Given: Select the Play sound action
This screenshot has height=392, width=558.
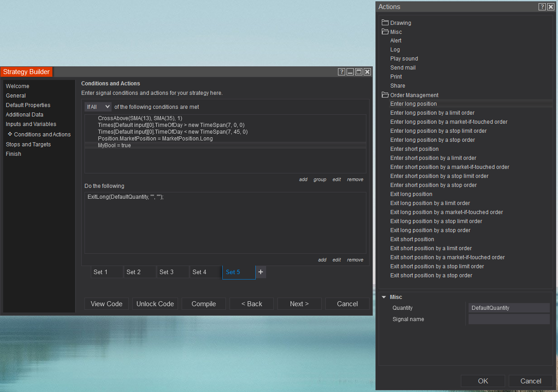Looking at the screenshot, I should click(404, 59).
